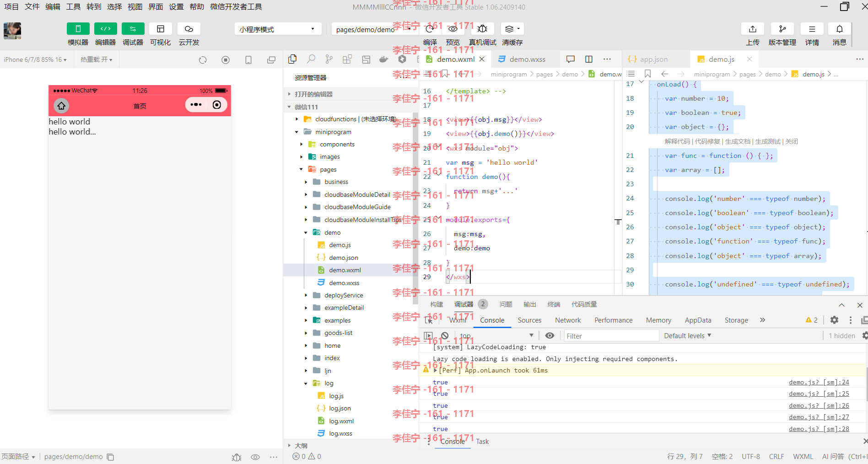868x464 pixels.
Task: Switch to the AppData devtools tab
Action: click(x=698, y=320)
